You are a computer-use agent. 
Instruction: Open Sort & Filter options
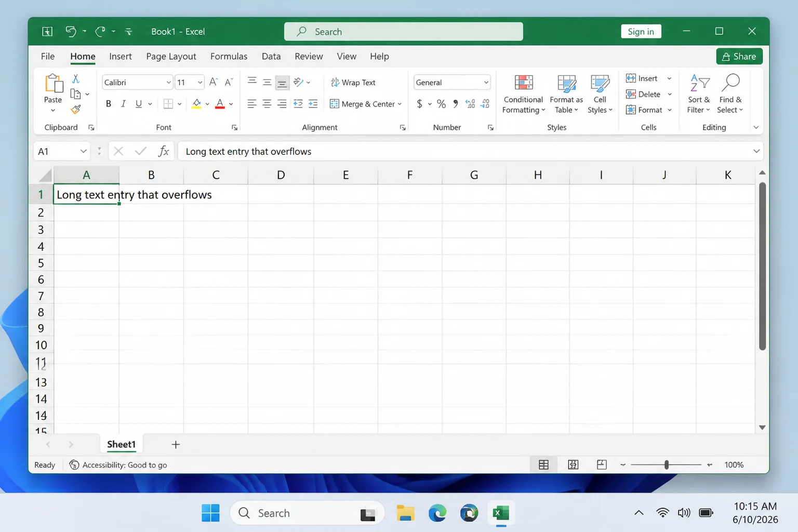tap(699, 94)
